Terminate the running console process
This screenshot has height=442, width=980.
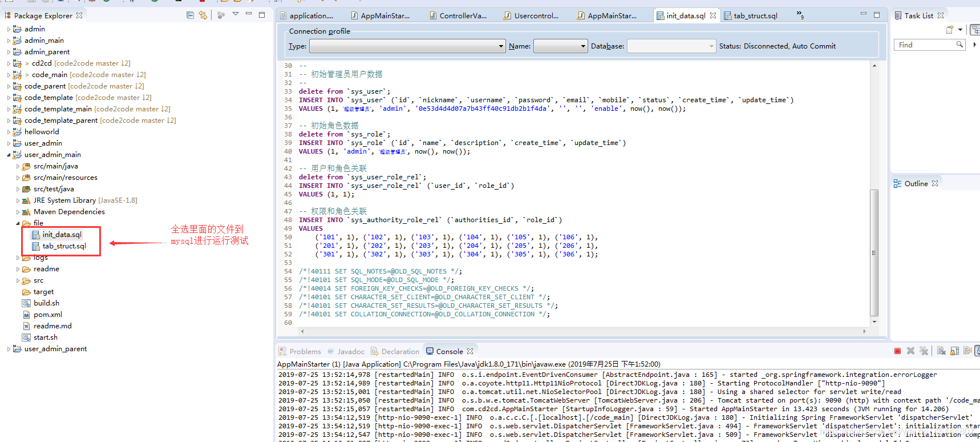(897, 351)
